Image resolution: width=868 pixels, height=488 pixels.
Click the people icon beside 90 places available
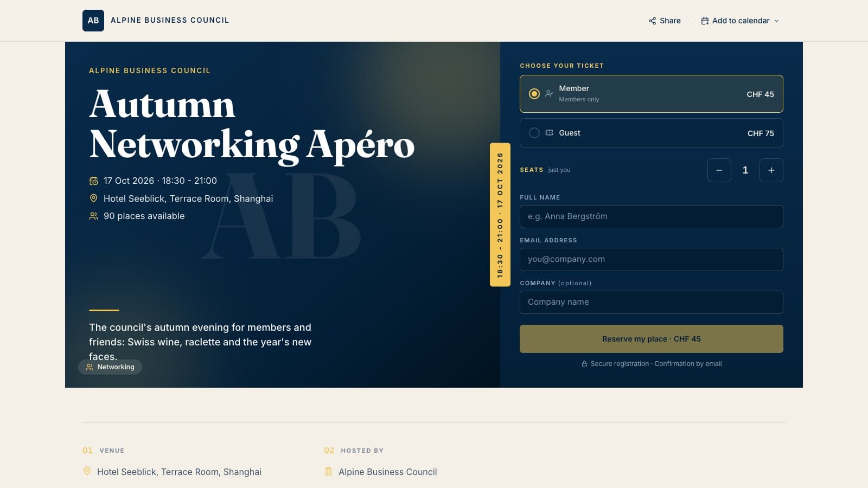pyautogui.click(x=93, y=216)
